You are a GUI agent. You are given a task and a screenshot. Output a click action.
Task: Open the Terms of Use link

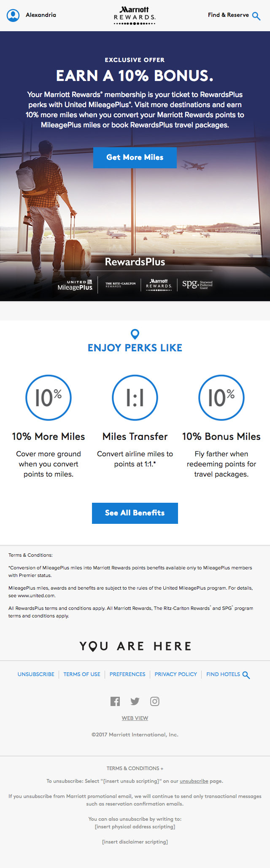(x=82, y=674)
